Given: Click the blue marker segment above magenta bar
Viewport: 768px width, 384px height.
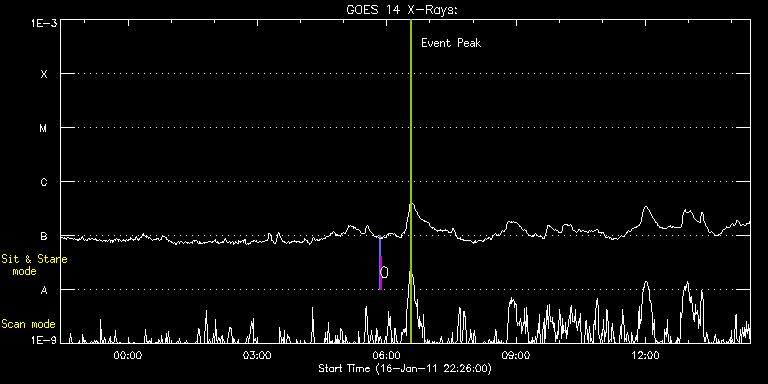Looking at the screenshot, I should click(380, 246).
